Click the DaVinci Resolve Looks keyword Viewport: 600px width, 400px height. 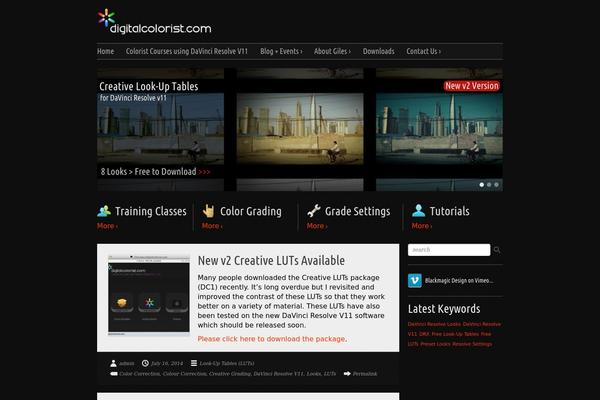(x=434, y=324)
